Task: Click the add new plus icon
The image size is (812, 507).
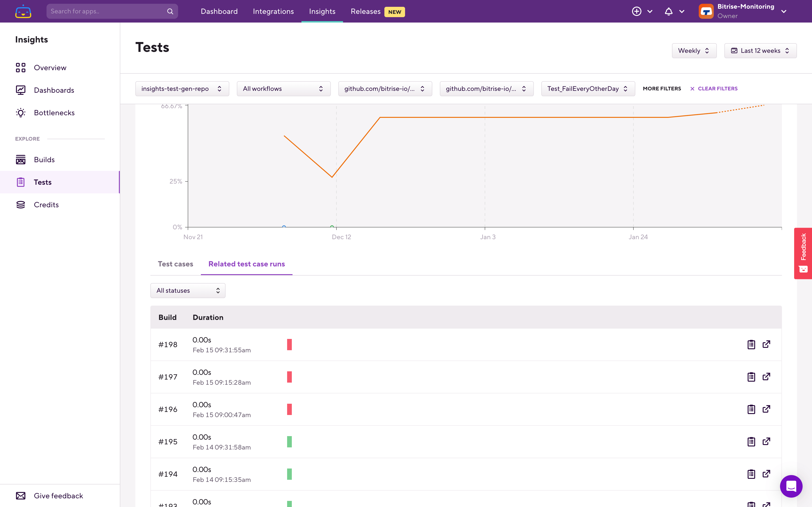Action: coord(636,12)
